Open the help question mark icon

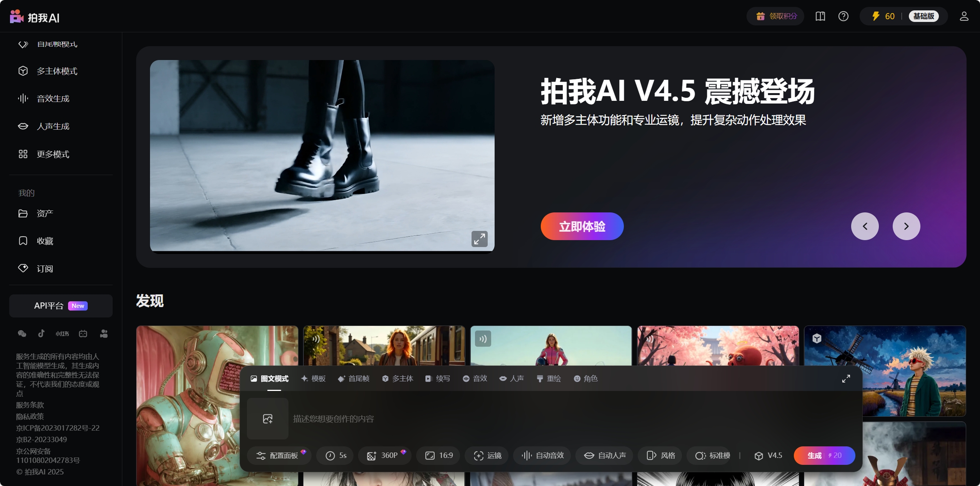click(x=843, y=16)
